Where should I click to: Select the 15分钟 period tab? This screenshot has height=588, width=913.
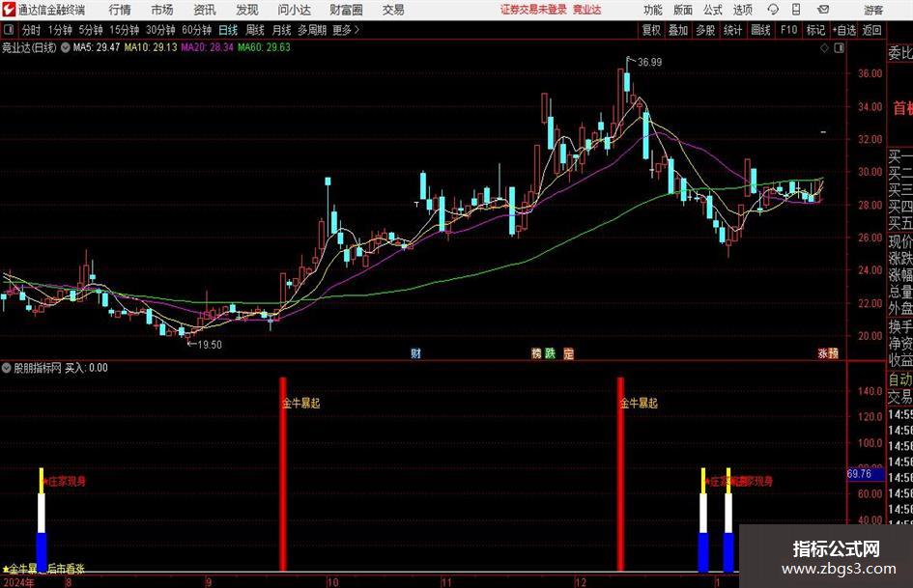pos(125,30)
